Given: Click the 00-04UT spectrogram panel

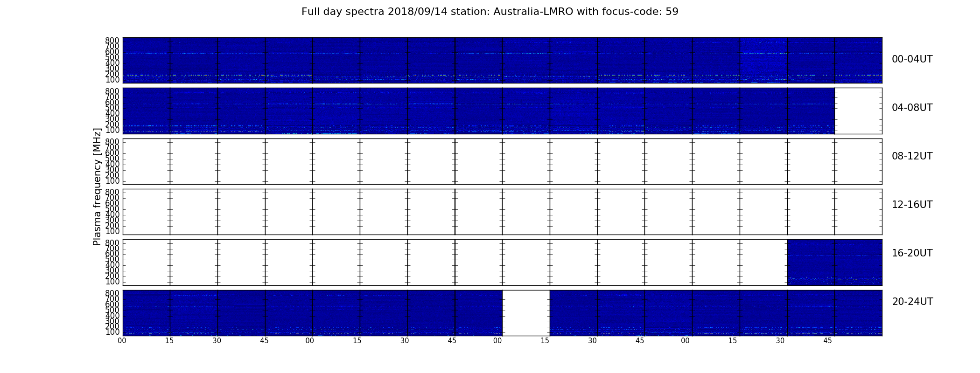Looking at the screenshot, I should (x=502, y=60).
